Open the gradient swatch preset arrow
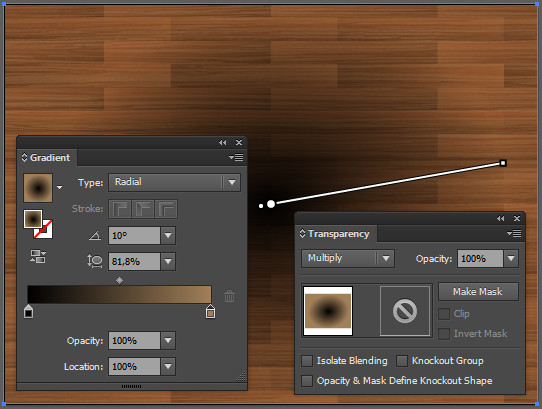Screen dimensions: 542x409 click(59, 187)
